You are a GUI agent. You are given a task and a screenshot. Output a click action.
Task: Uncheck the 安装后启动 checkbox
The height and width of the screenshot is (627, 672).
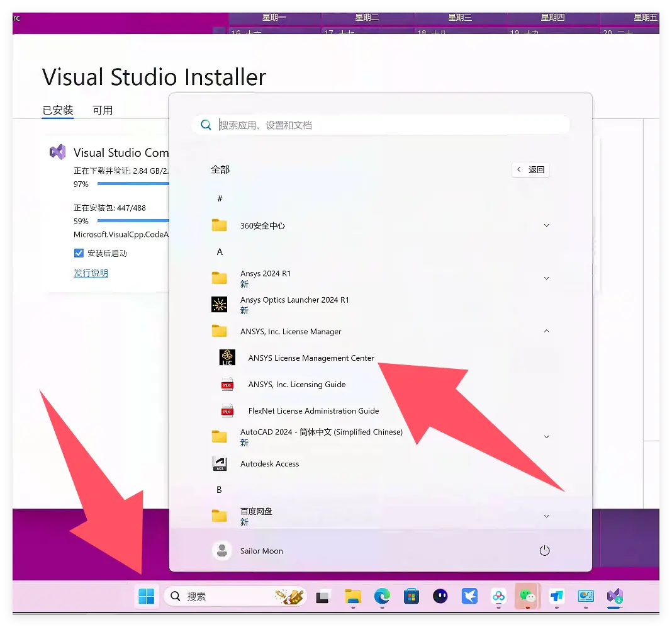click(79, 253)
